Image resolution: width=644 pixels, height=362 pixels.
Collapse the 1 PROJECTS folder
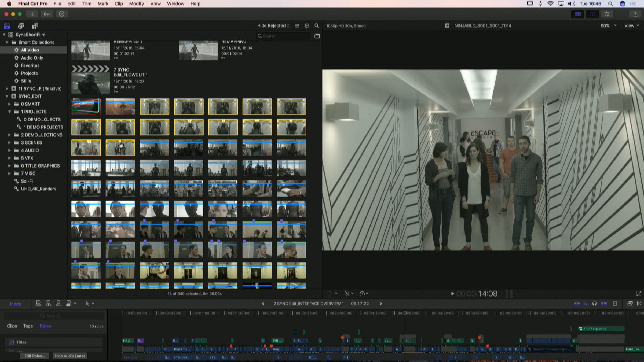9,112
